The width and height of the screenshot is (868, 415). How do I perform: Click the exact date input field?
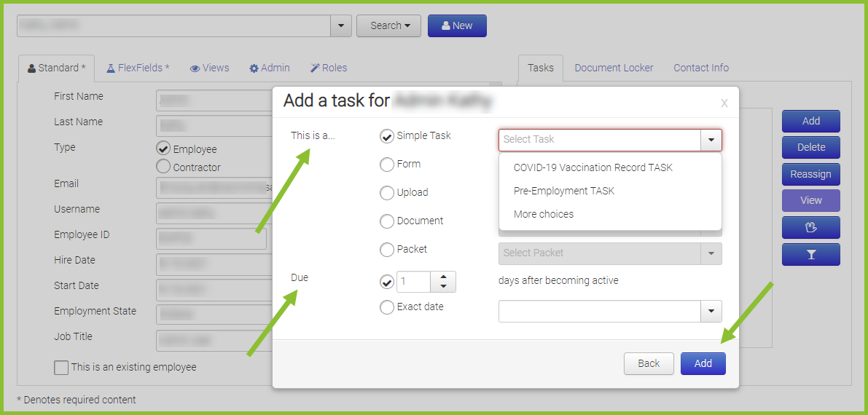click(600, 311)
